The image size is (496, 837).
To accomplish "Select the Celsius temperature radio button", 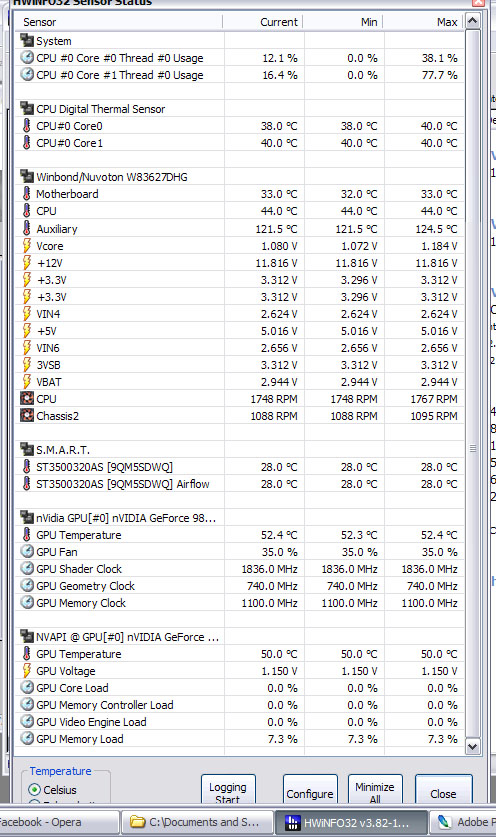I will click(x=34, y=789).
